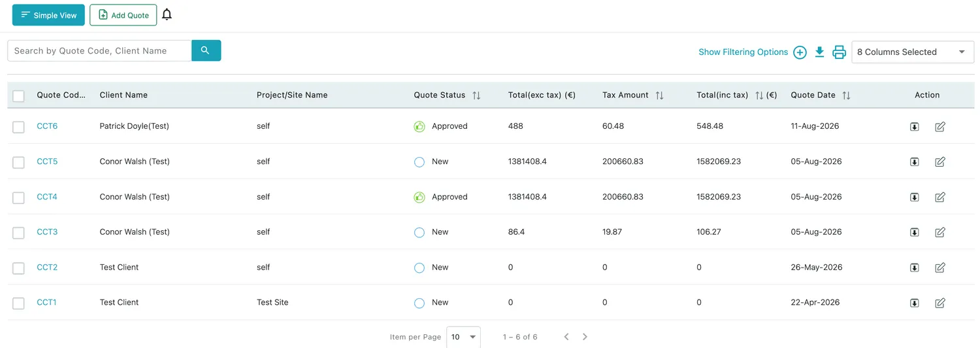Screen dimensions: 980x348
Task: Open the 8 Columns Selected dropdown
Action: (x=913, y=52)
